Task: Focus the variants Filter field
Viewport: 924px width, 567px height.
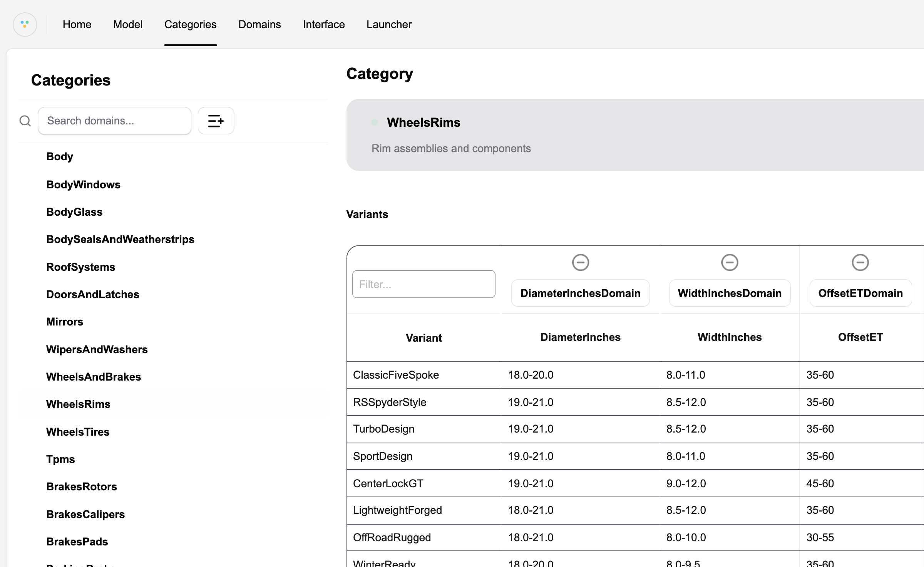Action: [x=423, y=284]
